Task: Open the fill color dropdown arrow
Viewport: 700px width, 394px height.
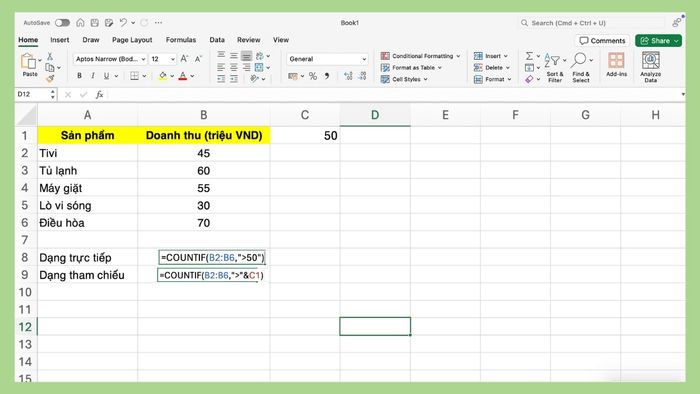Action: pyautogui.click(x=172, y=76)
